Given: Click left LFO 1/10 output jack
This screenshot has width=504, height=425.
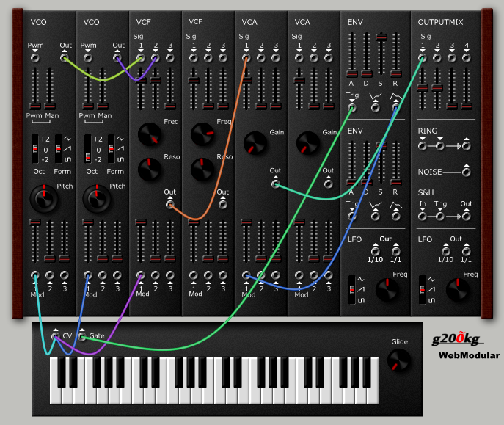Looking at the screenshot, I should 375,251.
